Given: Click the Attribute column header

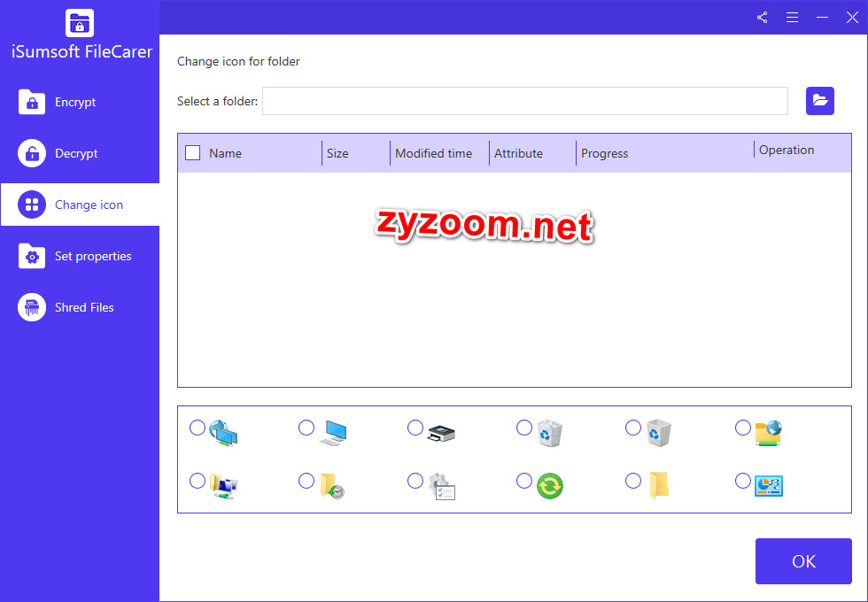Looking at the screenshot, I should point(518,153).
